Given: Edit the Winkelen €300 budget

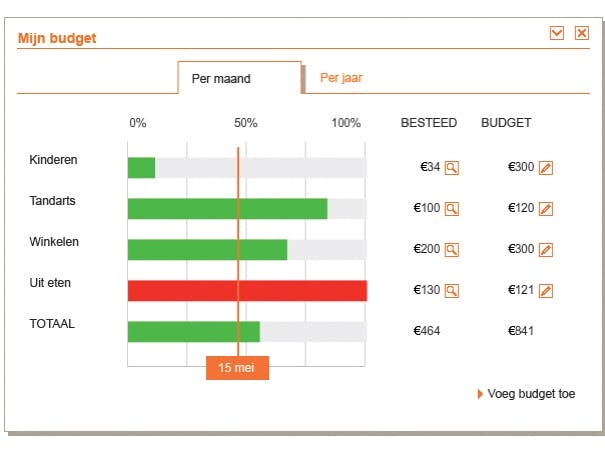Looking at the screenshot, I should tap(545, 250).
